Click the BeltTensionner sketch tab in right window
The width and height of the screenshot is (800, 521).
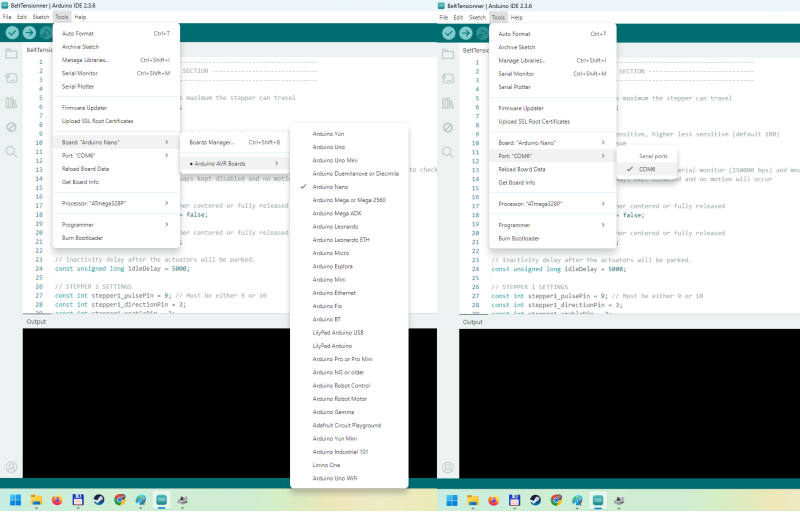pyautogui.click(x=475, y=51)
